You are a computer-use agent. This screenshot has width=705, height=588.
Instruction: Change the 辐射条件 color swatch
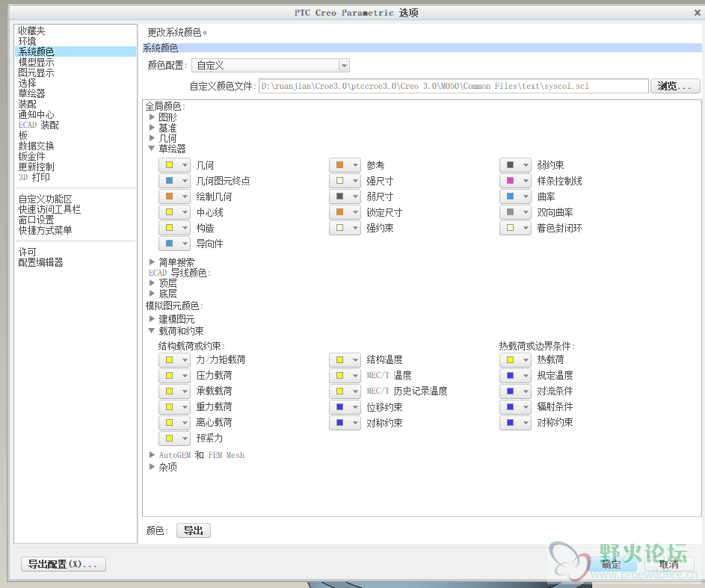(x=515, y=407)
